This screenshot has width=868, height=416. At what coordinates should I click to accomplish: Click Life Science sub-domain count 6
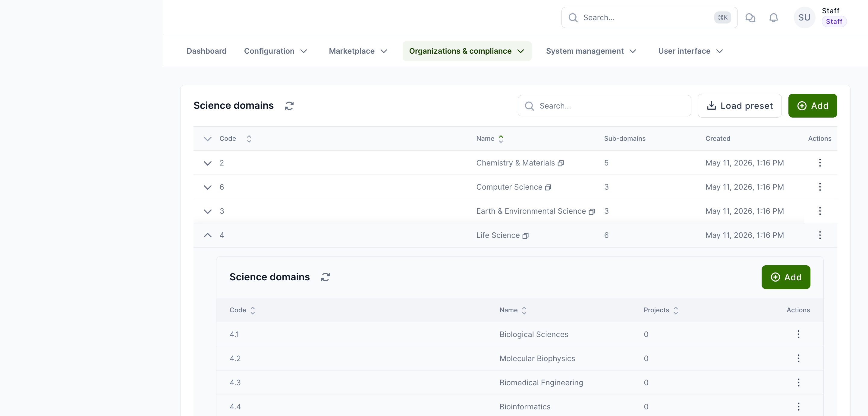point(606,235)
